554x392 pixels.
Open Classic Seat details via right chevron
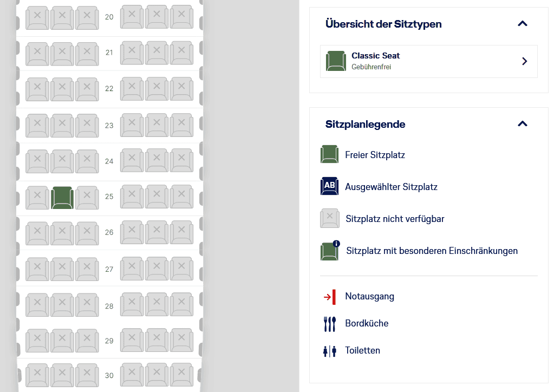tap(524, 61)
